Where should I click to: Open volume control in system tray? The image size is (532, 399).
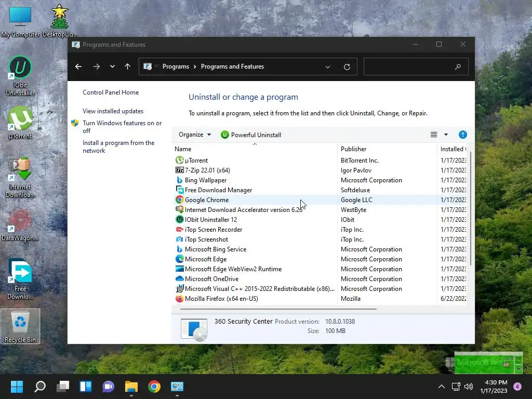coord(469,387)
